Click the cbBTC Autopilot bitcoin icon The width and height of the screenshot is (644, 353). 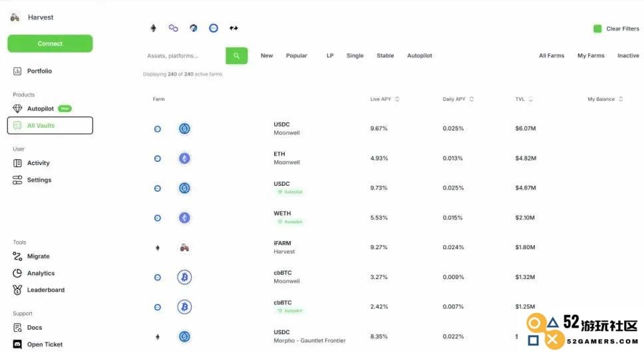tap(184, 307)
